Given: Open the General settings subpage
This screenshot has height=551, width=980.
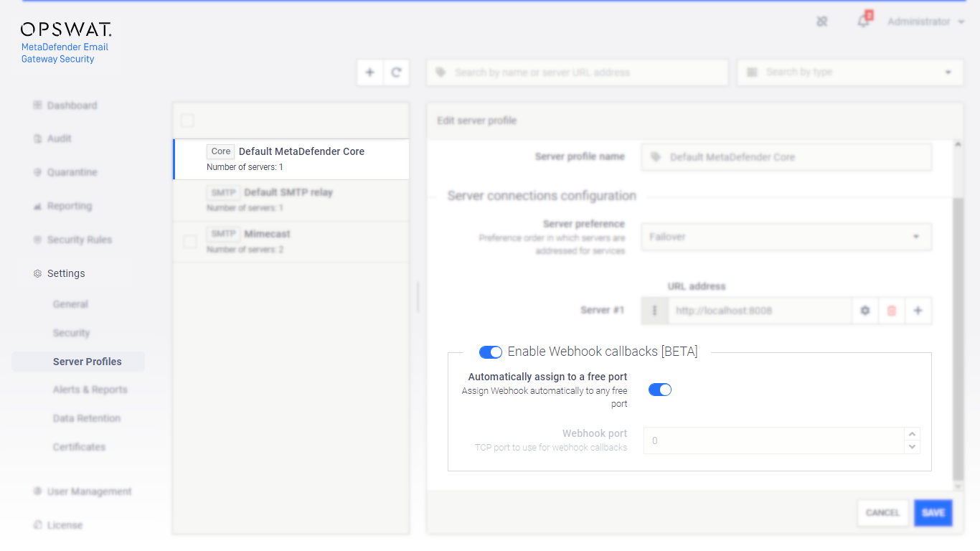Looking at the screenshot, I should pyautogui.click(x=70, y=304).
